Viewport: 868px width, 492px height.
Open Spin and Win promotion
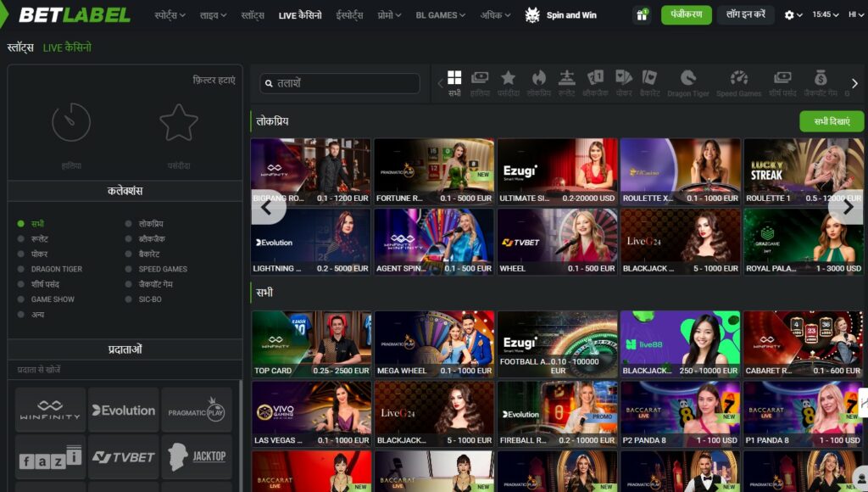point(560,15)
